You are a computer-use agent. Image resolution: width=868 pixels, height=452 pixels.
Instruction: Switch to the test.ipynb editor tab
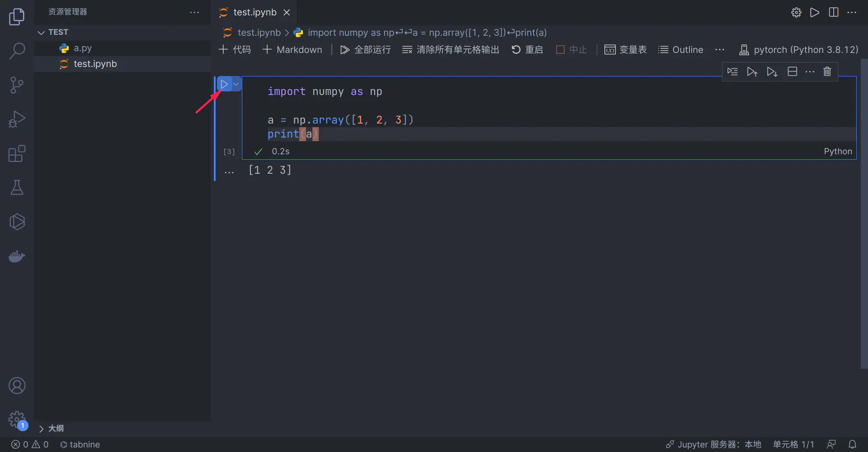tap(255, 12)
